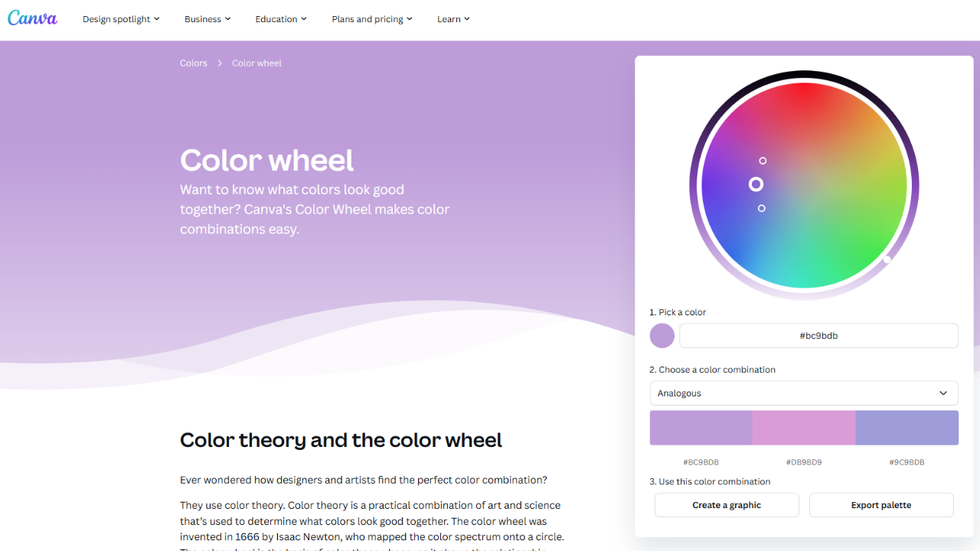Click the chevron in the Analogous dropdown
Image resolution: width=980 pixels, height=551 pixels.
click(x=943, y=393)
